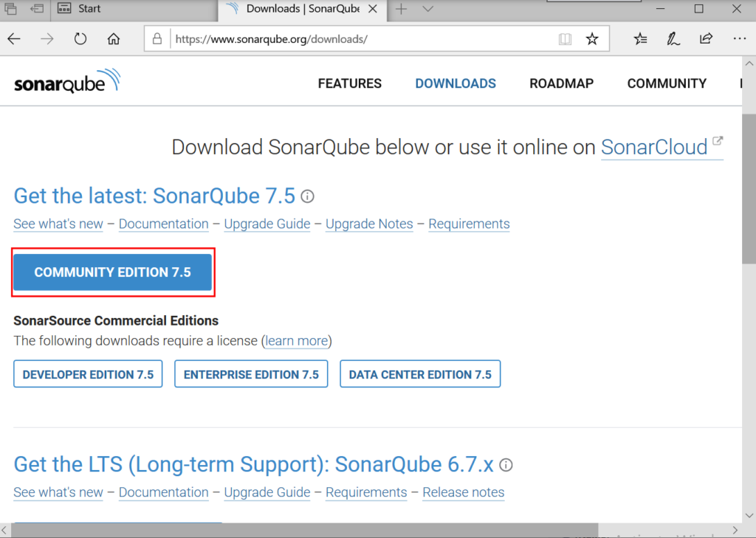The width and height of the screenshot is (756, 538).
Task: Open LTS Requirements link
Action: point(366,492)
